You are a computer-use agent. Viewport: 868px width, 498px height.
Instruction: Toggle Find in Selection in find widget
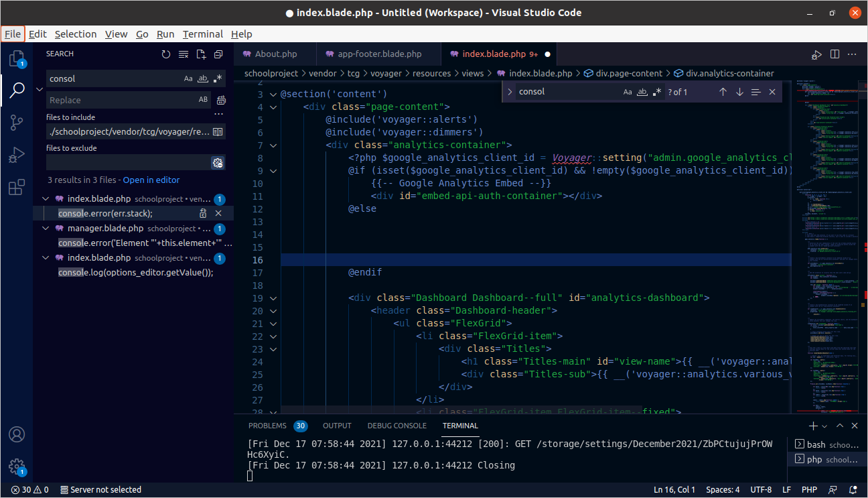(x=756, y=92)
